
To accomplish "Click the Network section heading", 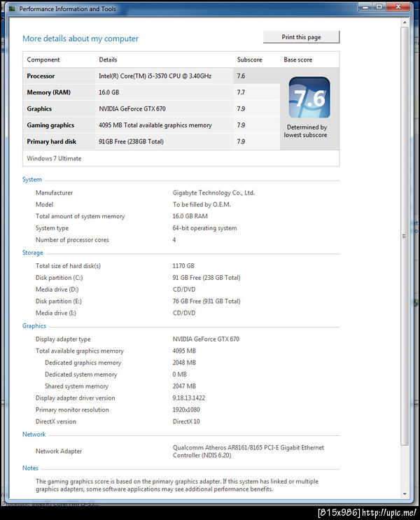I will [34, 434].
